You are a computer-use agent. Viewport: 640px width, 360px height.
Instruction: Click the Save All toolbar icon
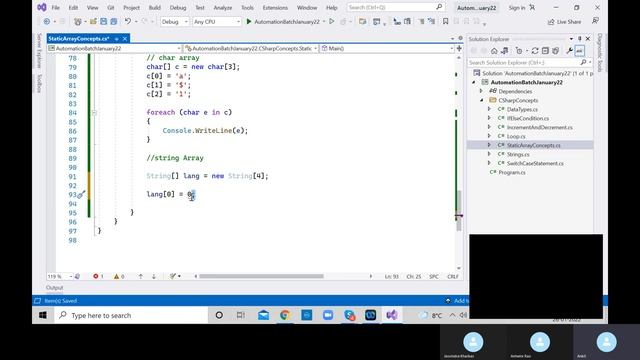(113, 22)
